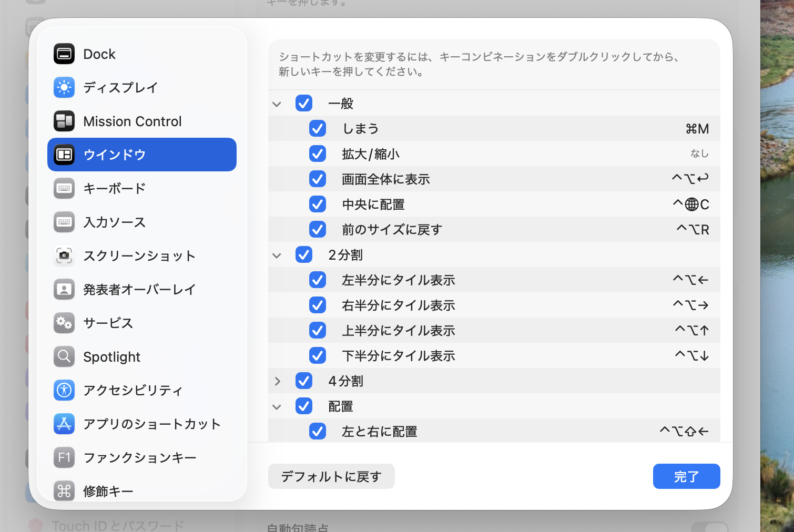The image size is (794, 532).
Task: Open Mission Control icon in sidebar
Action: coord(64,121)
